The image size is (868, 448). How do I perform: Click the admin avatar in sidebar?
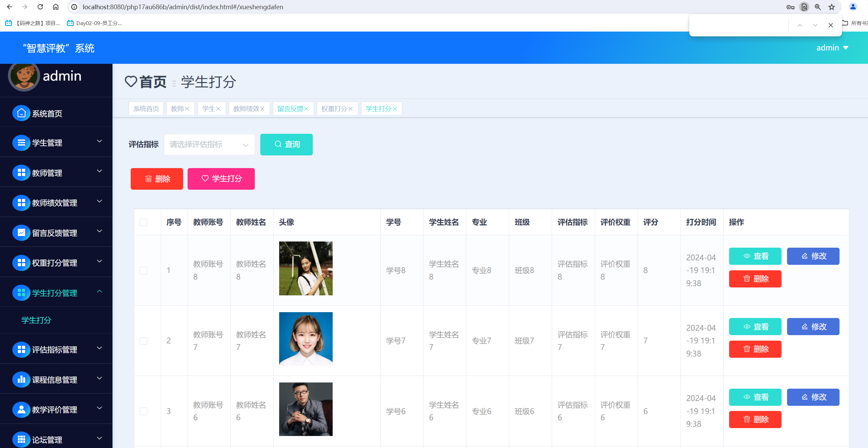click(24, 76)
